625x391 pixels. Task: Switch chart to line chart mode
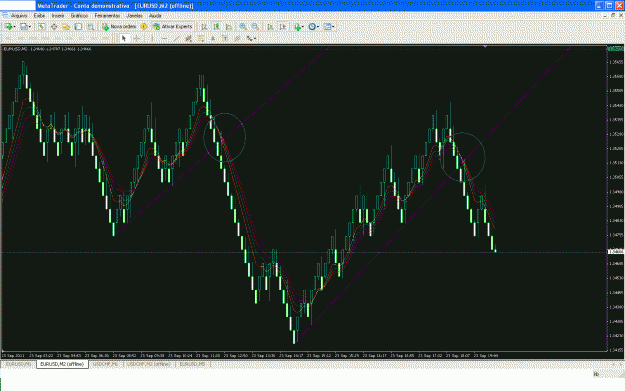(229, 27)
